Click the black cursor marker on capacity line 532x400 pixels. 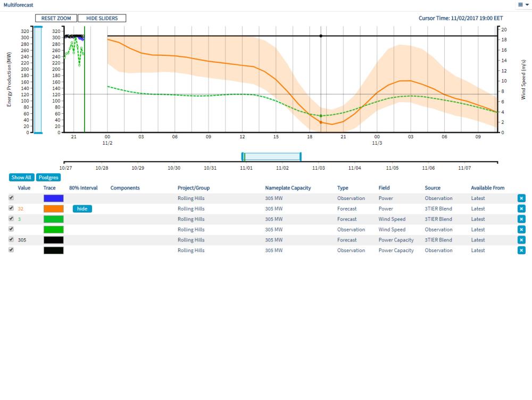point(321,36)
